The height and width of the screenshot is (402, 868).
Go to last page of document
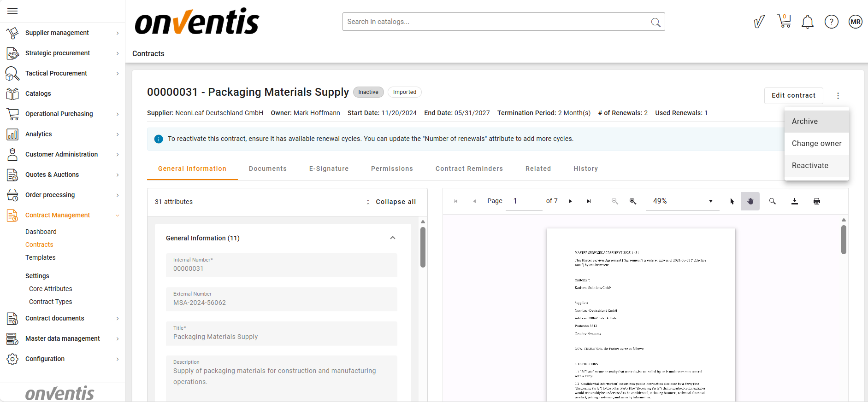pyautogui.click(x=589, y=201)
